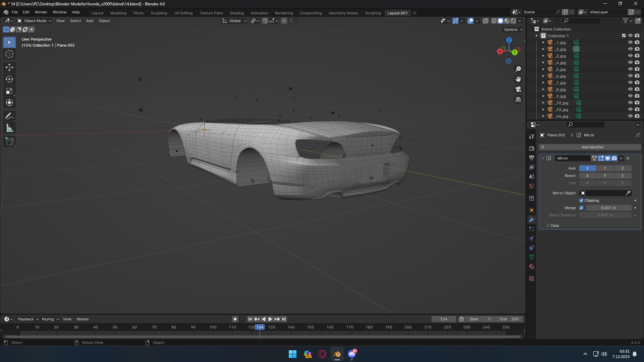Hide _3_jpg with the eye icon
This screenshot has height=362, width=644.
pyautogui.click(x=630, y=56)
